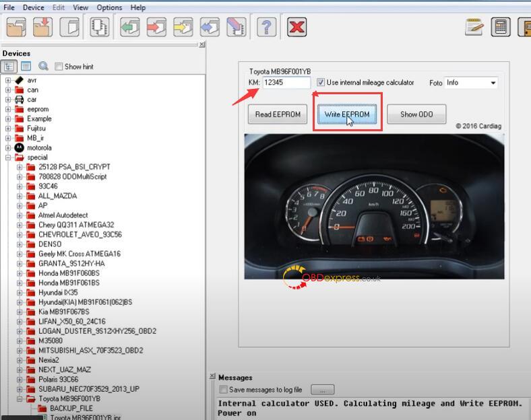The width and height of the screenshot is (531, 420).
Task: Select the 93C46 tree item
Action: coord(48,186)
